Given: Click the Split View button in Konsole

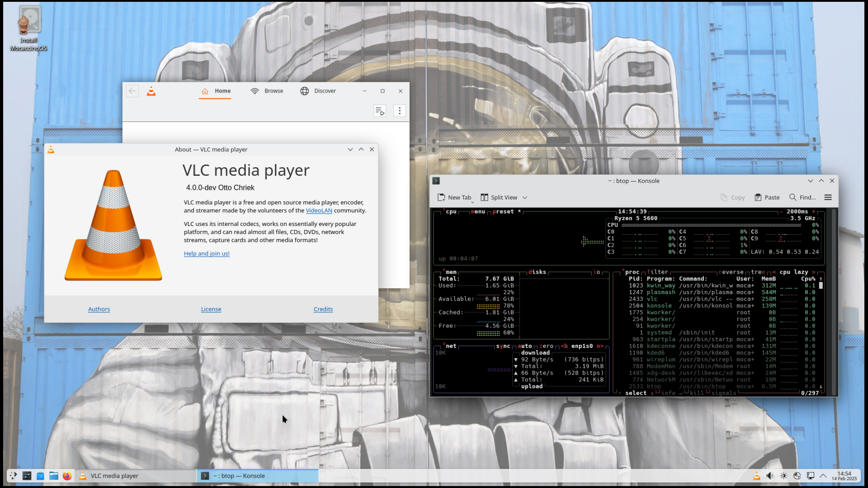Looking at the screenshot, I should pos(499,197).
